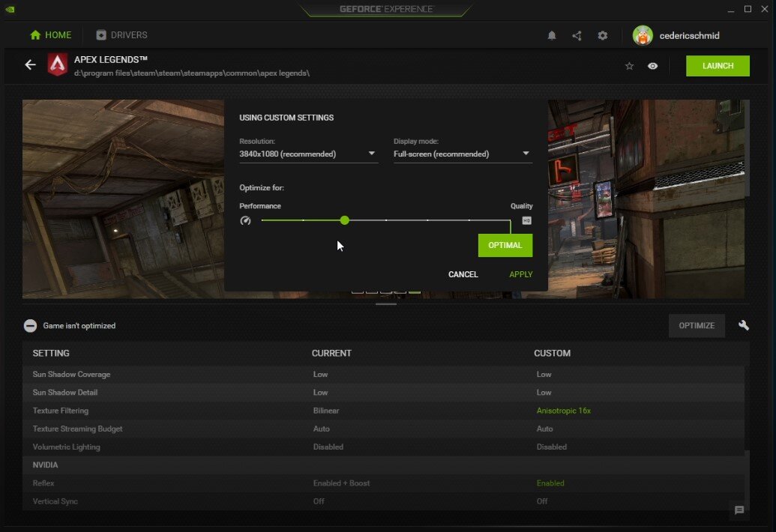Switch to the Drivers tab

pos(121,35)
